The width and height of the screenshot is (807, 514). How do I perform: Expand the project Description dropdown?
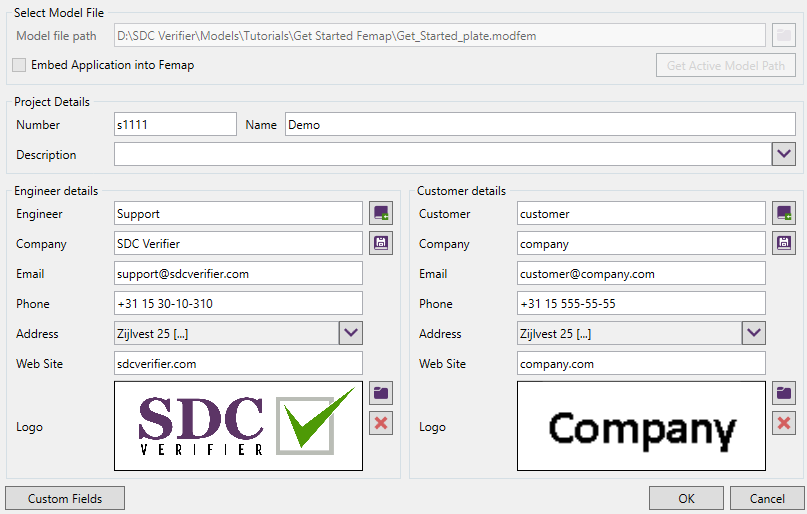[x=784, y=154]
